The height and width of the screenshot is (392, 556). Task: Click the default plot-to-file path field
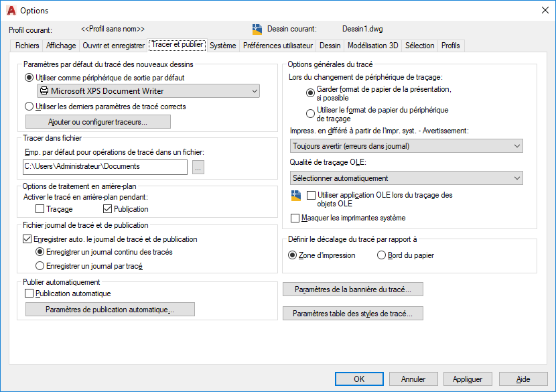click(105, 167)
